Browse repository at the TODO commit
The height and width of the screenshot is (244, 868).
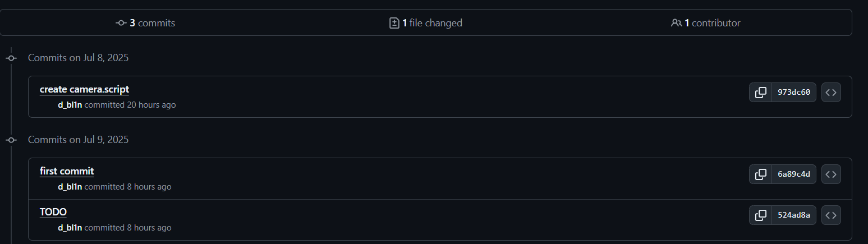click(831, 215)
